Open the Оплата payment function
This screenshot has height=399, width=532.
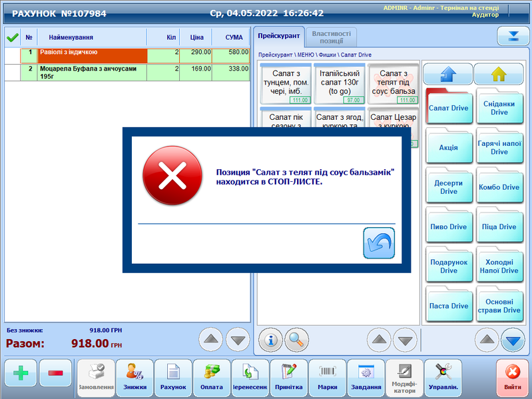[x=212, y=378]
